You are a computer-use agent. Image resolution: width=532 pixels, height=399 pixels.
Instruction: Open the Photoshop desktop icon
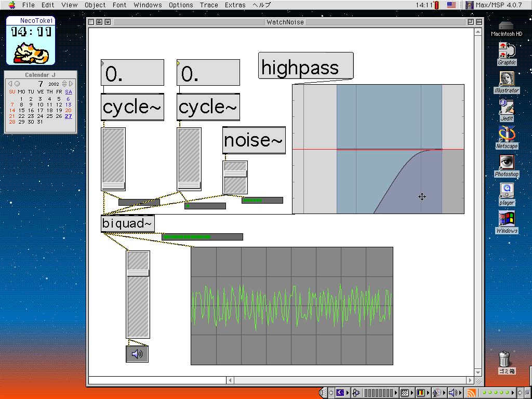(x=507, y=163)
